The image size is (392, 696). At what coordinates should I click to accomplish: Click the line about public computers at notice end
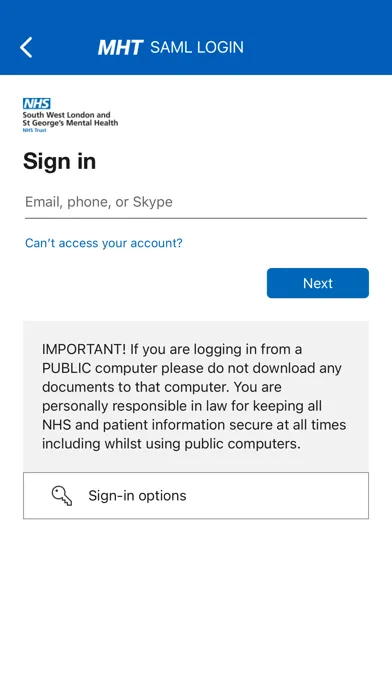[x=171, y=444]
